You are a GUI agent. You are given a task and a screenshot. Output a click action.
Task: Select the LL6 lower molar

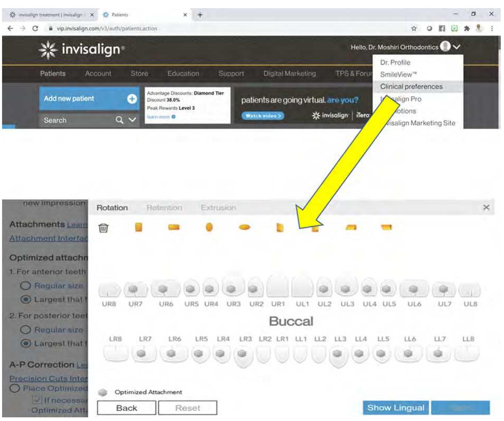pos(408,354)
